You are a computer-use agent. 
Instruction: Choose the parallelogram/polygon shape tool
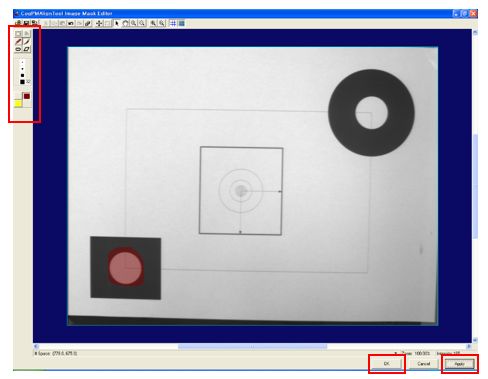click(x=27, y=49)
